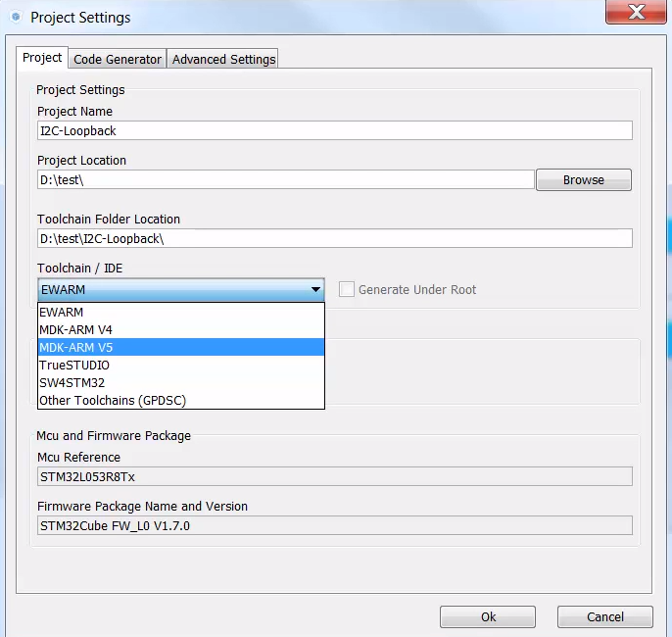
Task: Choose MDK-ARM V5 toolchain option
Action: 181,347
